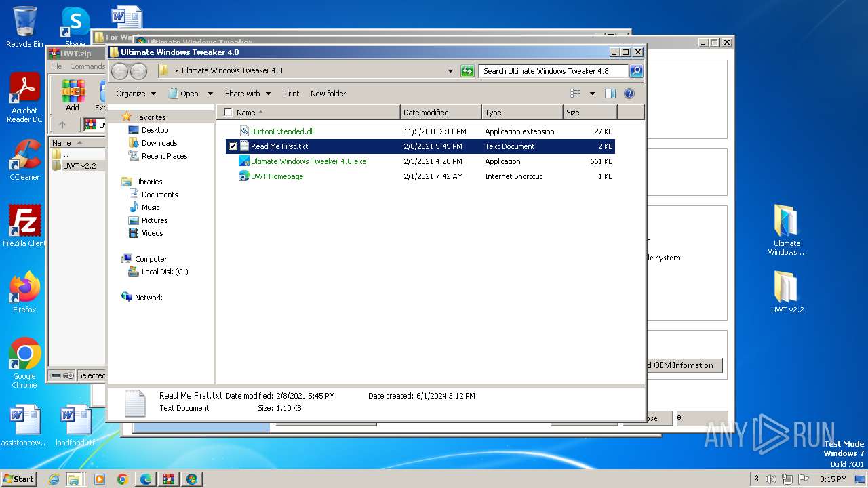Select ButtonExtended.dll file

pos(282,131)
